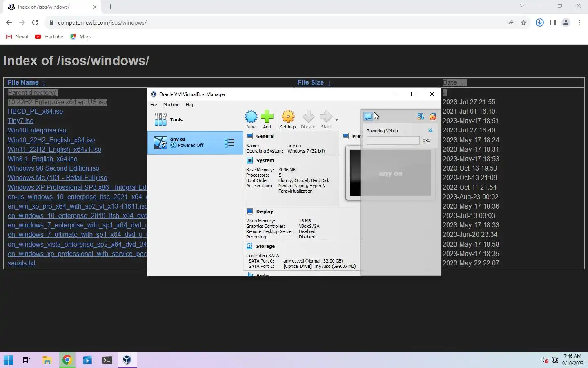Open the Gmail bookmark
This screenshot has height=368, width=588.
point(17,37)
